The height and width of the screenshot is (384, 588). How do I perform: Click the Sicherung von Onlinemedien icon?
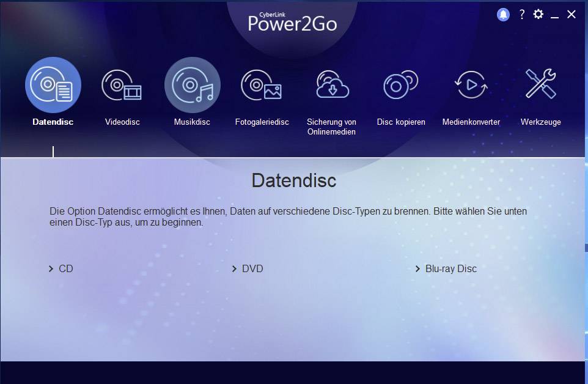331,86
